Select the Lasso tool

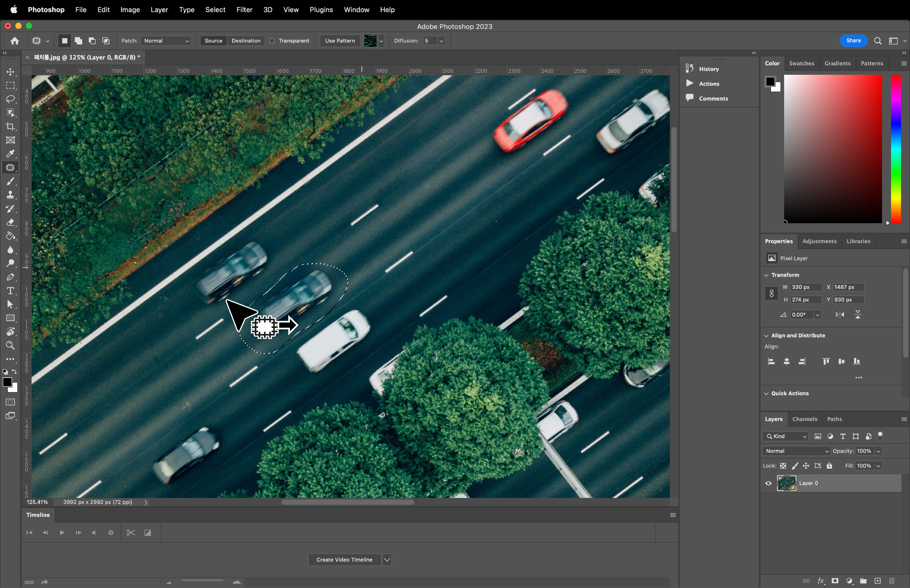[10, 99]
